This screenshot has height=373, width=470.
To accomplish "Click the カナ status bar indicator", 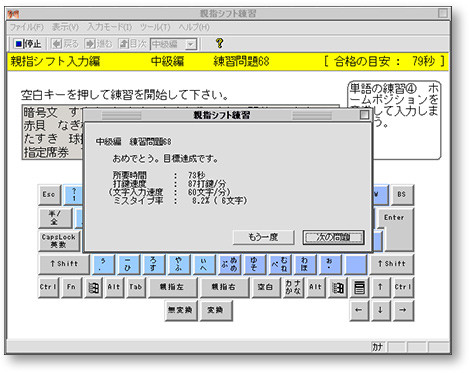I will pos(378,347).
